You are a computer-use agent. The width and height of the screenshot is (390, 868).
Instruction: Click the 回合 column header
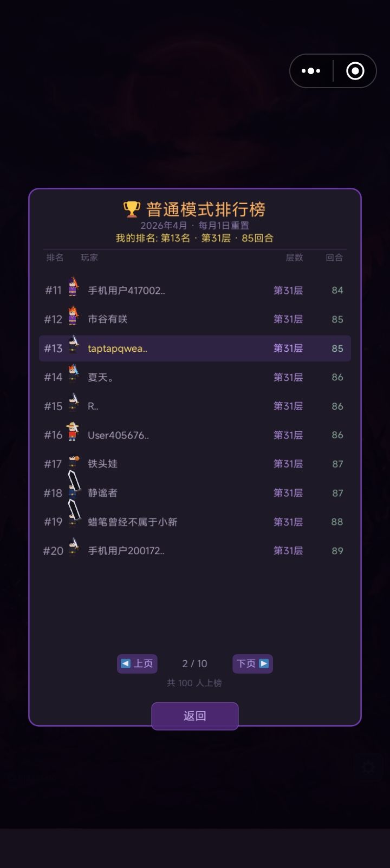coord(334,258)
